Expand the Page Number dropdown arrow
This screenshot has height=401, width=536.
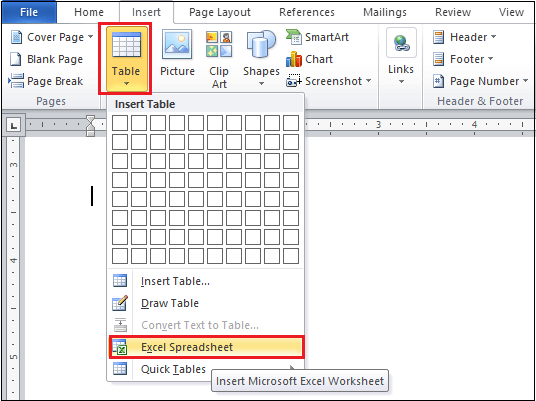[525, 81]
